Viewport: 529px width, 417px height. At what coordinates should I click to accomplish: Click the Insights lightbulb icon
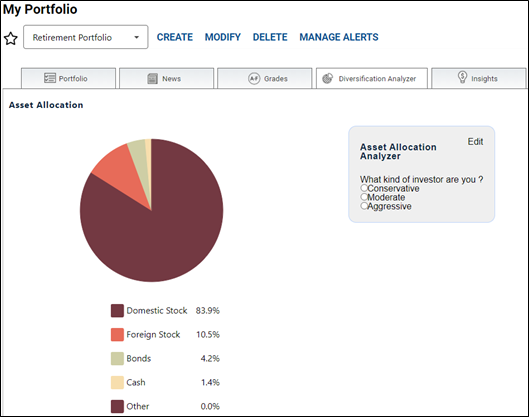pyautogui.click(x=462, y=77)
